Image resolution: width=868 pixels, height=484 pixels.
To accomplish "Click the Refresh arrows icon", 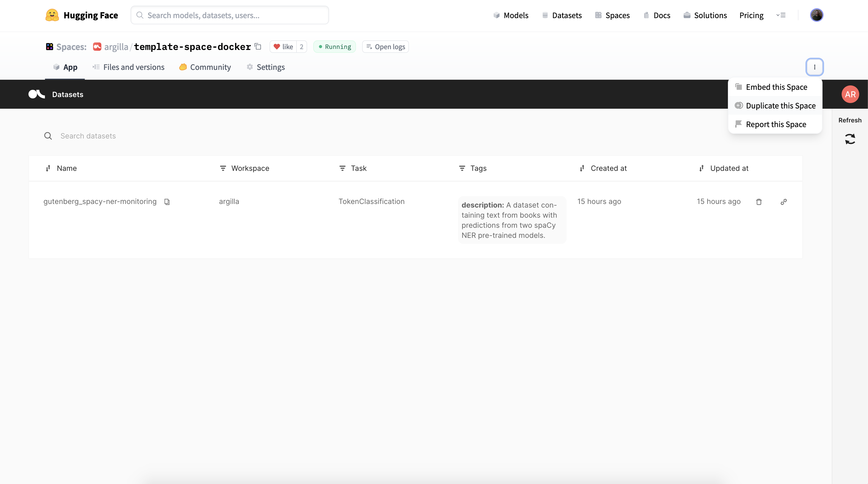I will (850, 139).
